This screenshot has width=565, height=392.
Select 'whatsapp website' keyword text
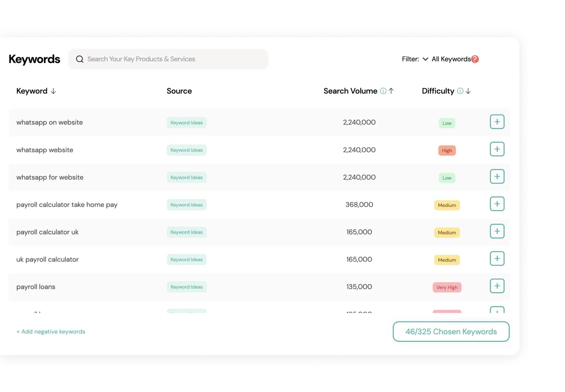(45, 150)
